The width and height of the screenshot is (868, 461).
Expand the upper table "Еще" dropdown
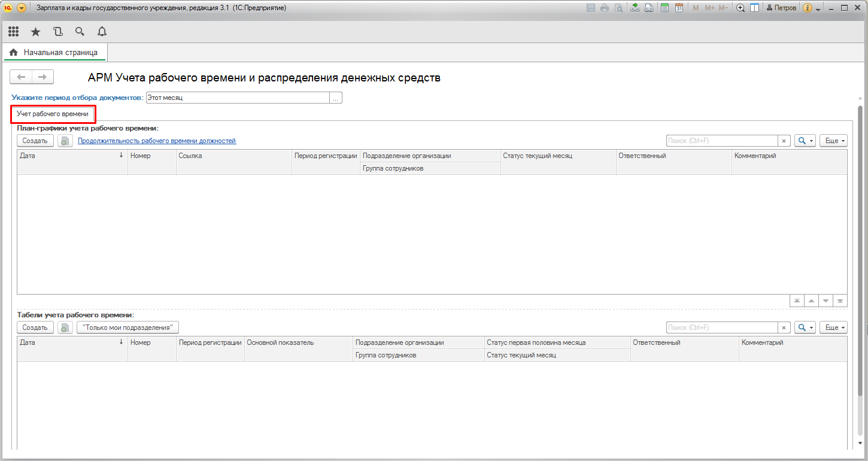pyautogui.click(x=833, y=141)
